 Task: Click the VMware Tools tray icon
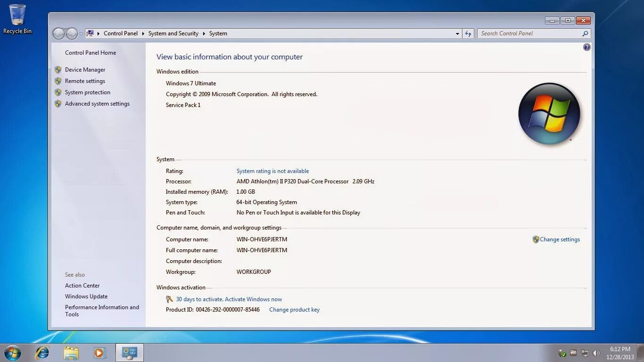(573, 353)
